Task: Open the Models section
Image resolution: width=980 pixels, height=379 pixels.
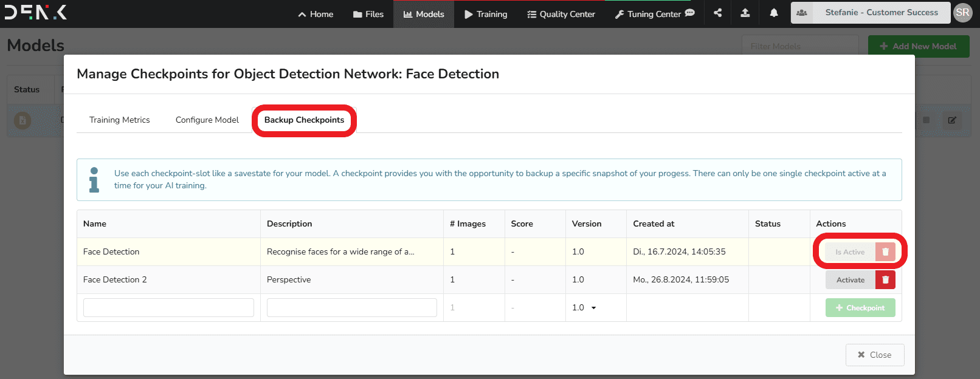Action: (x=424, y=14)
